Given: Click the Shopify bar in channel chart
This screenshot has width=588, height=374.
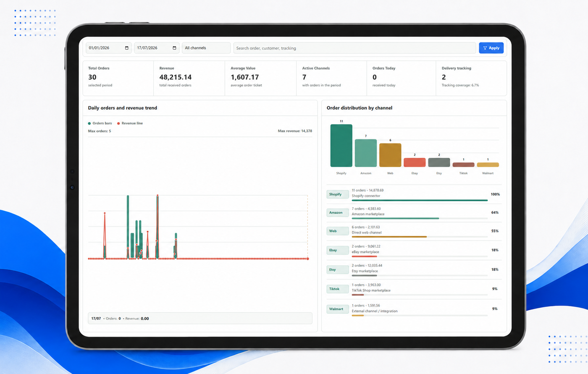Looking at the screenshot, I should pyautogui.click(x=341, y=146).
